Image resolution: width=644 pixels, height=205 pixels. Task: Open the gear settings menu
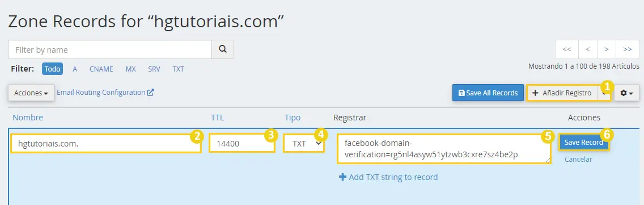pyautogui.click(x=627, y=93)
